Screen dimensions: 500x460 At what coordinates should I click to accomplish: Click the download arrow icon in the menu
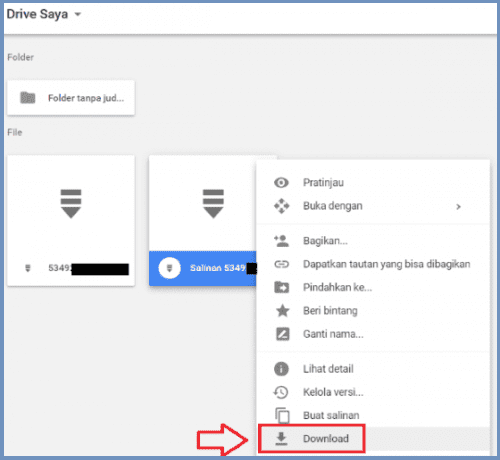281,439
